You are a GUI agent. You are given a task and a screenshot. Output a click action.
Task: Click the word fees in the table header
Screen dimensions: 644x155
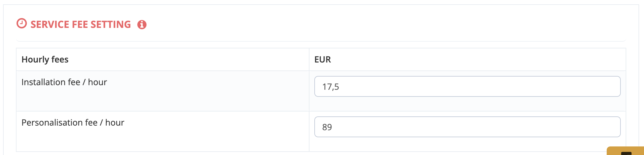tap(60, 59)
